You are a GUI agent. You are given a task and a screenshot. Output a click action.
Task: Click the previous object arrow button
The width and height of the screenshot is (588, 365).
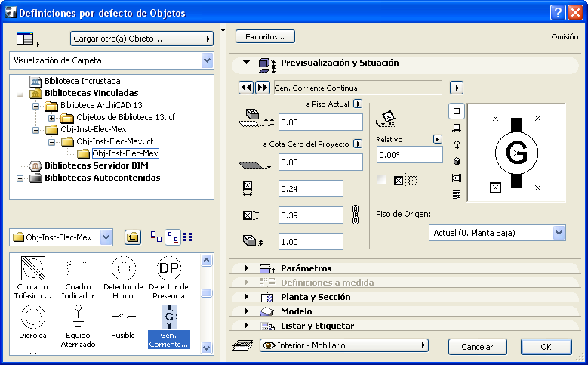tap(245, 88)
